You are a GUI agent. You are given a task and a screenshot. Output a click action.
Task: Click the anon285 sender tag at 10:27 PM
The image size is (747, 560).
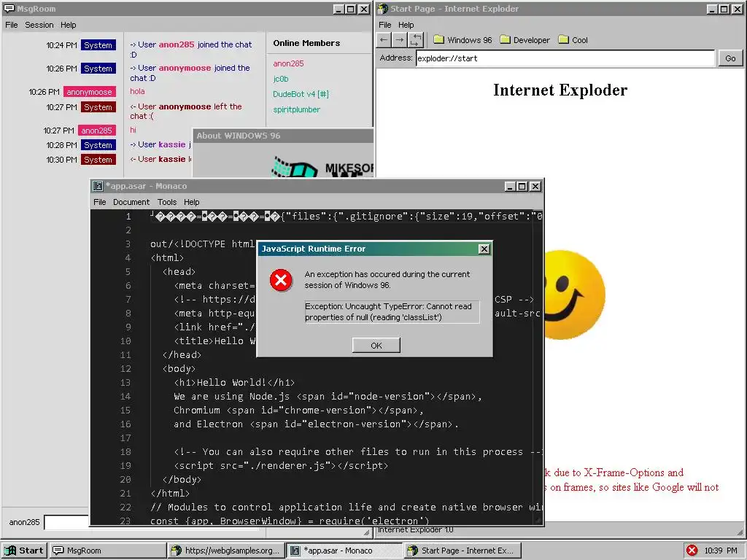[97, 131]
